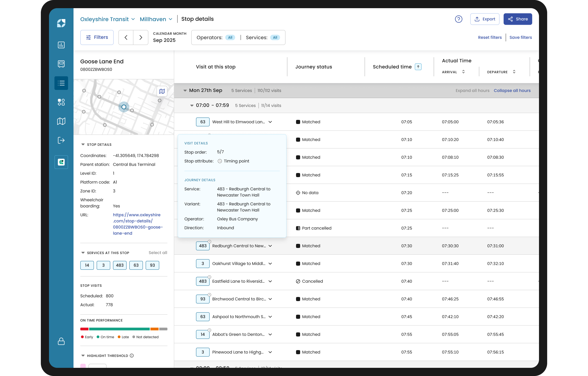Sort by Arrival actual time
Image resolution: width=588 pixels, height=376 pixels.
point(463,72)
